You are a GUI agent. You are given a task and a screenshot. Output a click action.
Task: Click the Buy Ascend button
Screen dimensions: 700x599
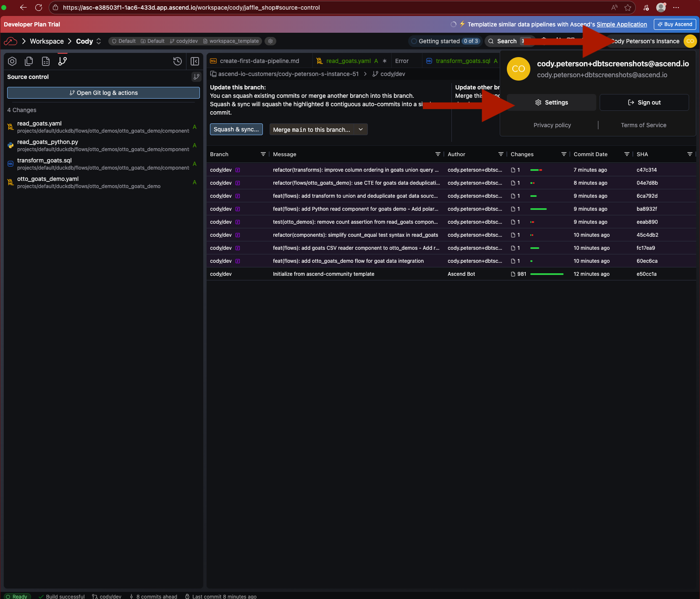(x=675, y=24)
